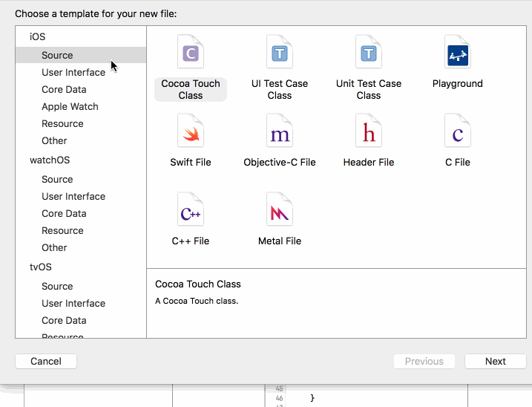The image size is (532, 407).
Task: Open Source under tvOS section
Action: (x=57, y=287)
